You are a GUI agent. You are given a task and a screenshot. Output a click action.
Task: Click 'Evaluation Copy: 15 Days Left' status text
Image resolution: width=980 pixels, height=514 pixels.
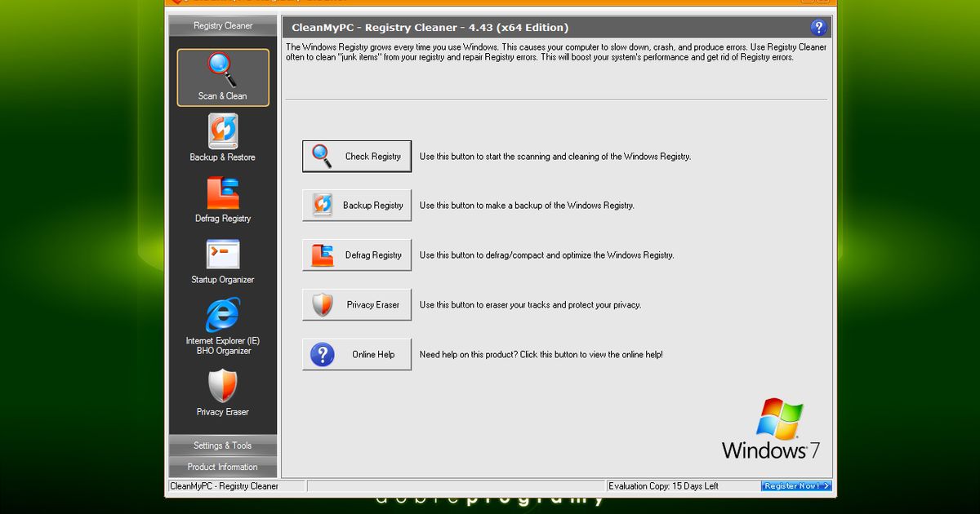point(664,486)
